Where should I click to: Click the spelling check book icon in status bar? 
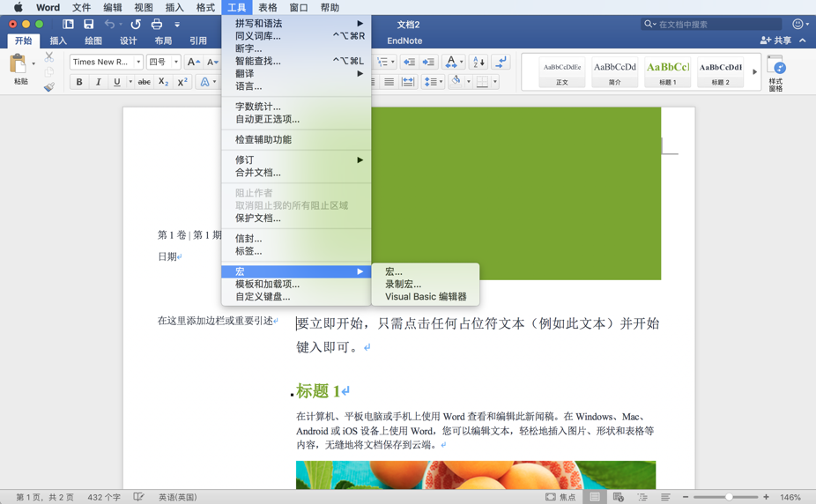click(x=138, y=497)
